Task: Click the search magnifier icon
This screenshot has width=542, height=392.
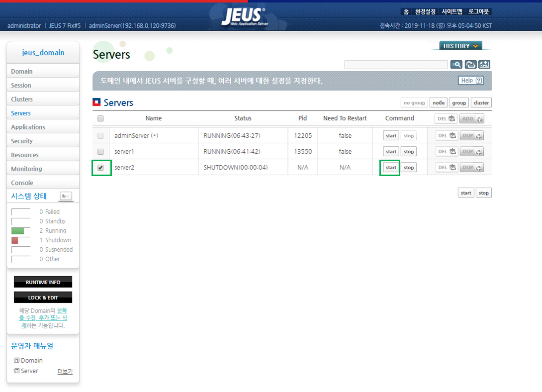Action: (x=456, y=64)
